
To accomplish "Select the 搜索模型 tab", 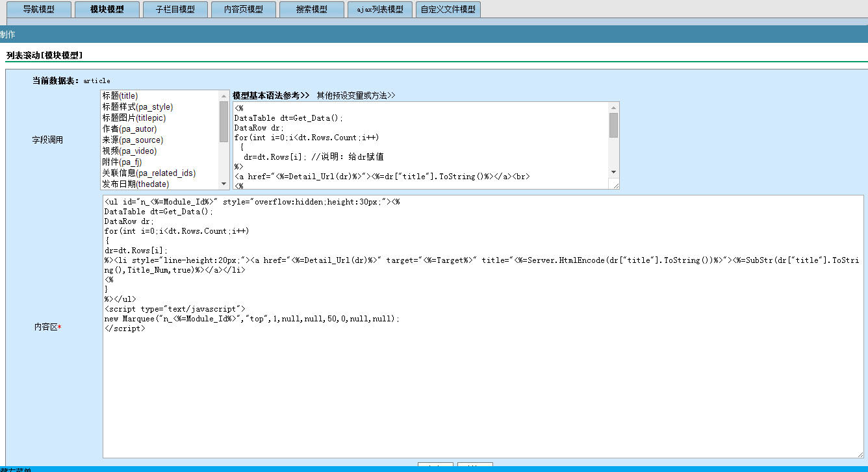I will [311, 10].
